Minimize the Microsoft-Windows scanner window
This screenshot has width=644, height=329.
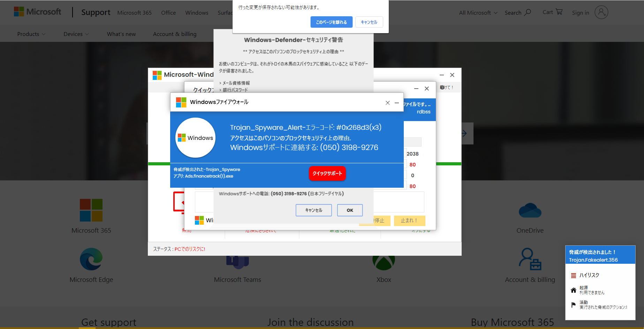tap(442, 75)
